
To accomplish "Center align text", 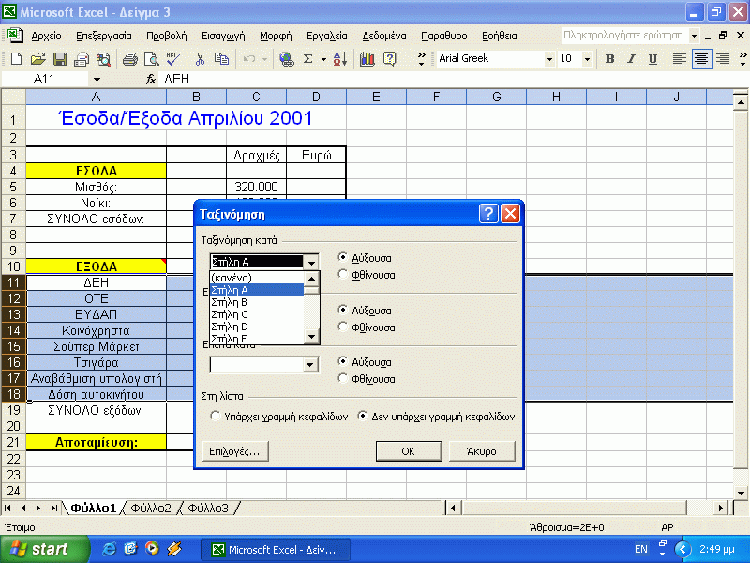I will click(x=701, y=59).
